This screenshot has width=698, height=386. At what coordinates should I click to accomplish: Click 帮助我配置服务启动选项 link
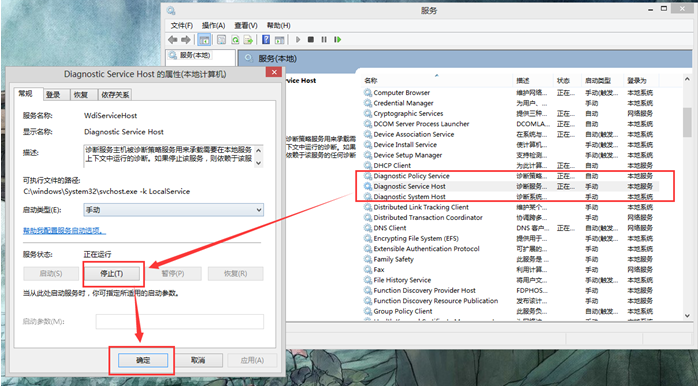65,231
